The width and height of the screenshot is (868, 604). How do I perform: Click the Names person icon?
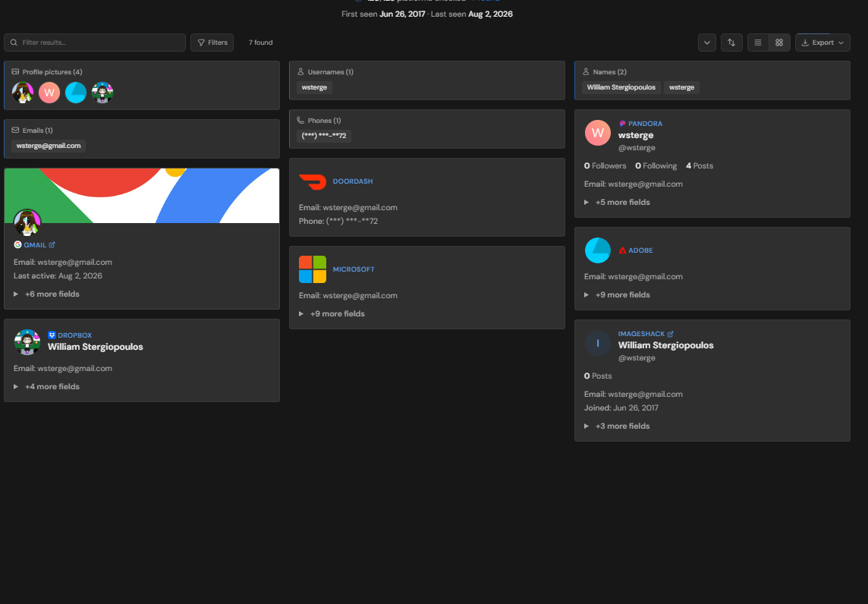[x=586, y=72]
